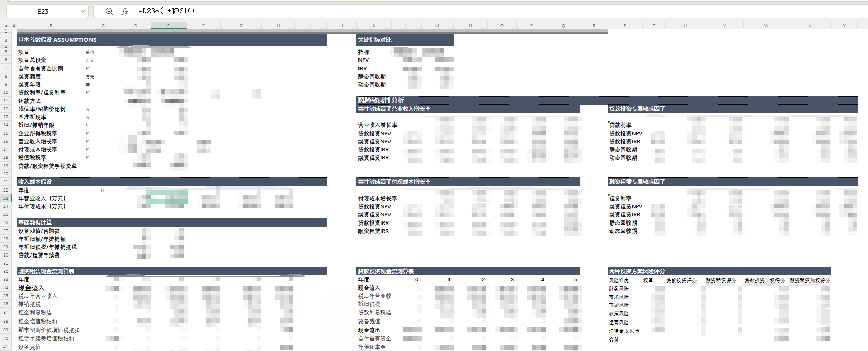Select column W header
Screen dimensions: 868x351
tap(766, 26)
